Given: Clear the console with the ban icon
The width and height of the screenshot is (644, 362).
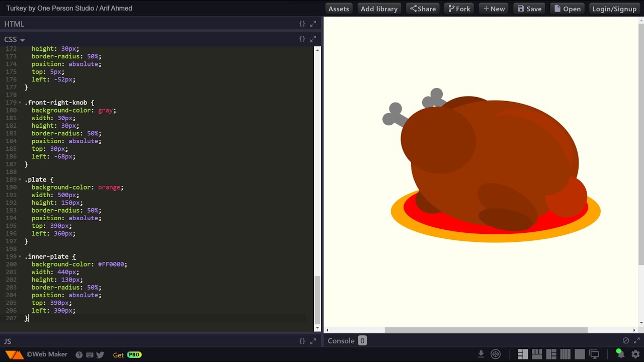Looking at the screenshot, I should tap(626, 340).
